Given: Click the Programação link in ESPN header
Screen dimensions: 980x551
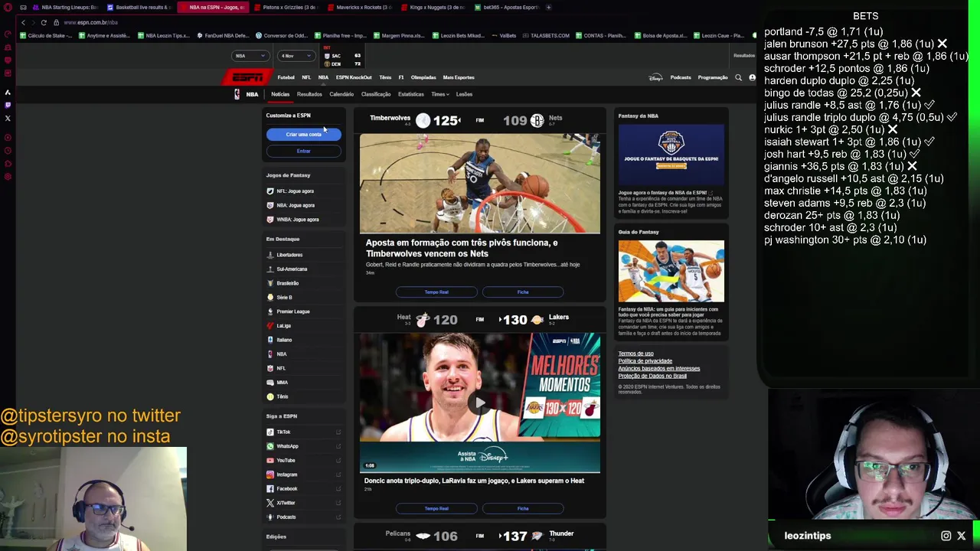Looking at the screenshot, I should [713, 77].
